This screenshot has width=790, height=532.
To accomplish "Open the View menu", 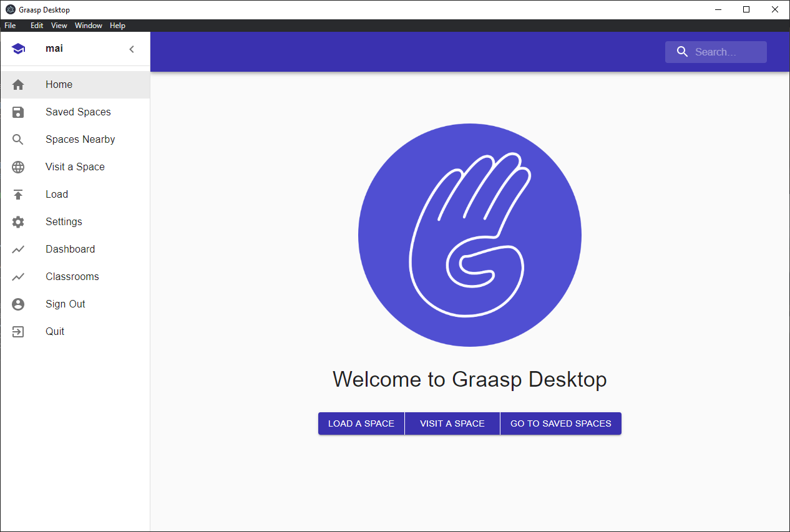I will (x=59, y=26).
